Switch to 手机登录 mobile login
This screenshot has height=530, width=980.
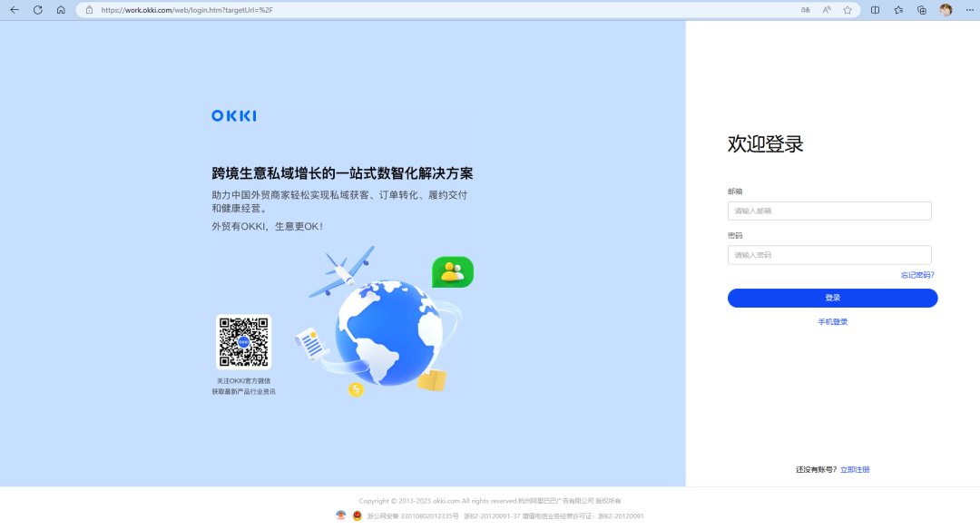(832, 322)
